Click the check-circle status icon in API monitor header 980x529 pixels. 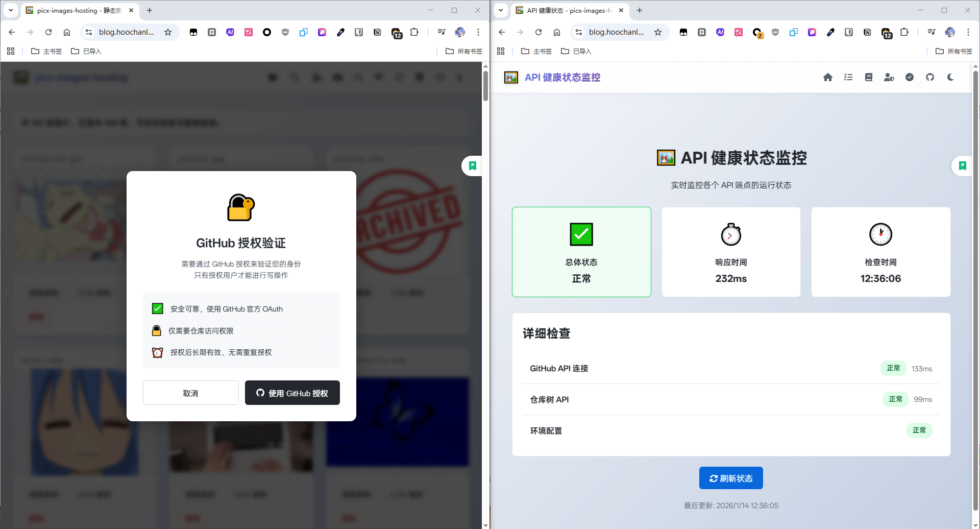910,77
